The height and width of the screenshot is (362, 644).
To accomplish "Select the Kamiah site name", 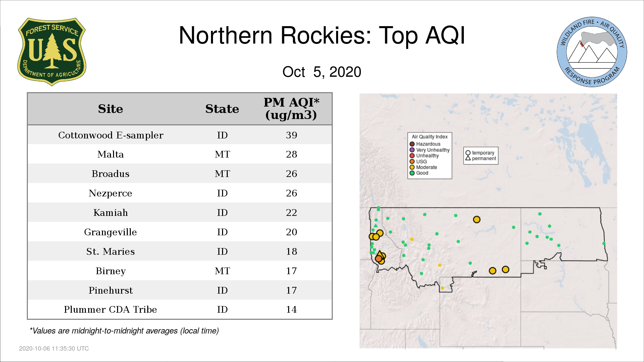I will 111,213.
